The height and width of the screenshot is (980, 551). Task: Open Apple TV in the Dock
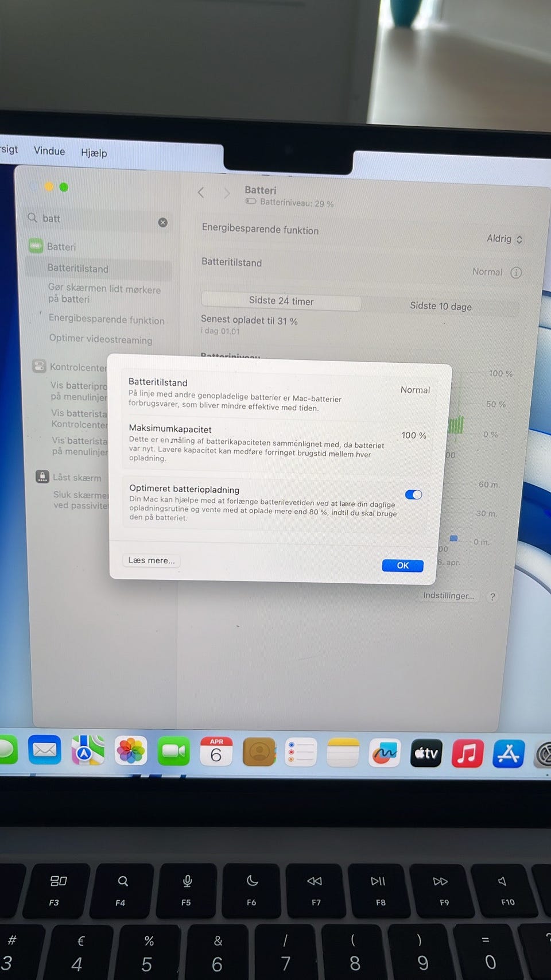click(x=426, y=753)
